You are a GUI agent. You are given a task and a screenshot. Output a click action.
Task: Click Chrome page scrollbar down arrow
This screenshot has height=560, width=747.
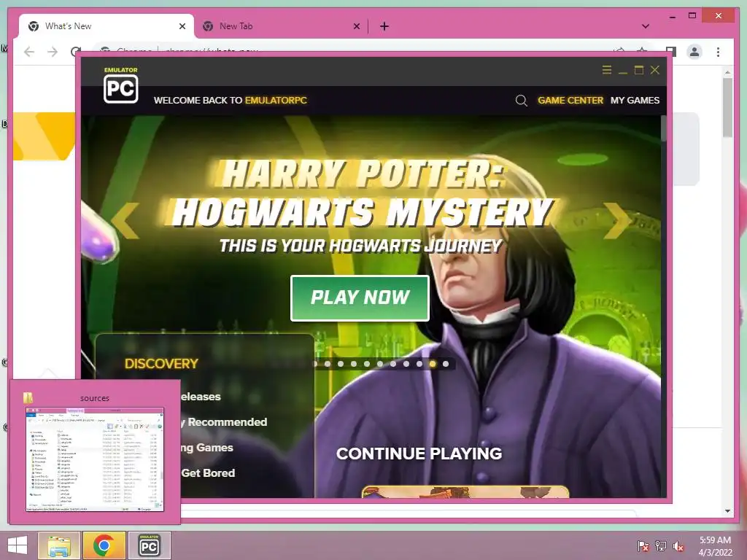pos(727,511)
